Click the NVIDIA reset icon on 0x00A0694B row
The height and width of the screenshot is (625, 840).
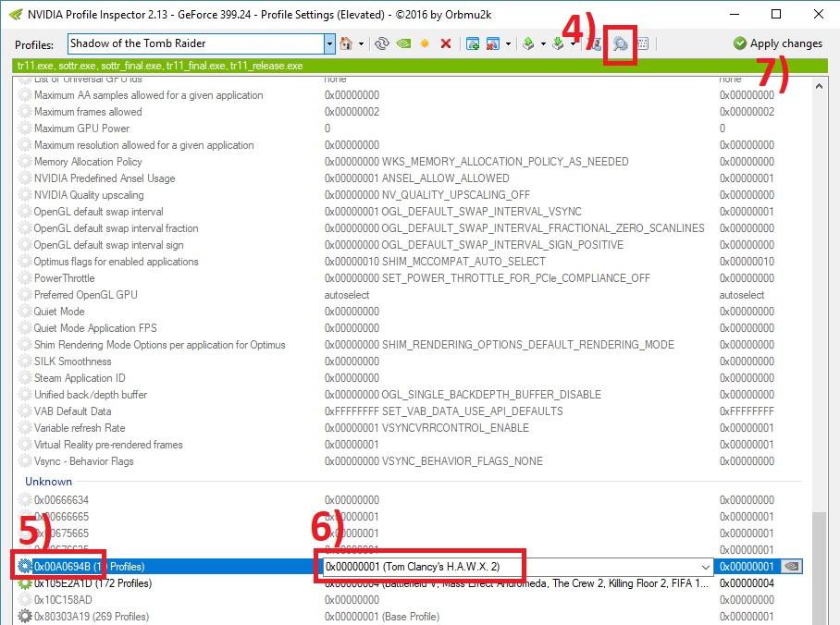791,566
